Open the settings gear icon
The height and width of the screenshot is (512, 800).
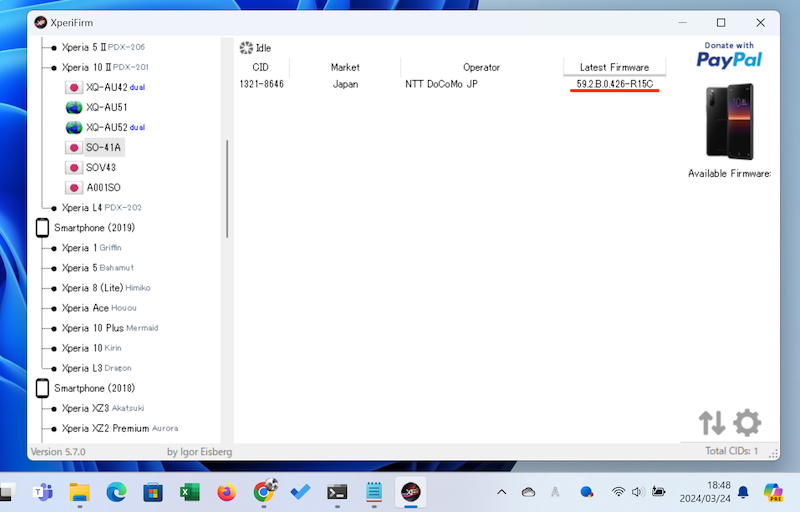pos(747,423)
